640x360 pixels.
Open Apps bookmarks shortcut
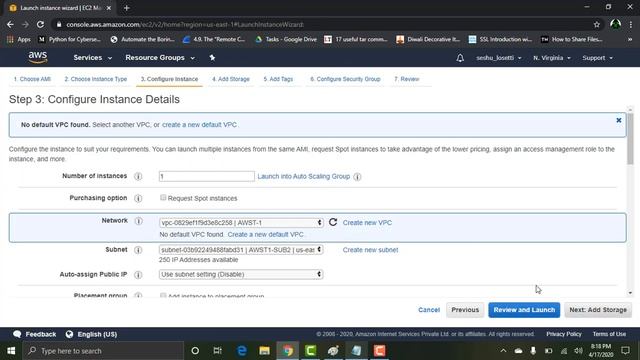tap(19, 39)
